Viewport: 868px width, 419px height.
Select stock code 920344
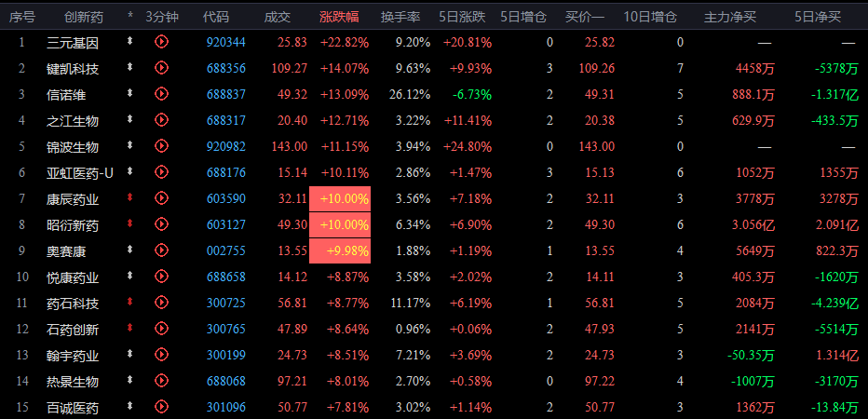click(x=226, y=42)
